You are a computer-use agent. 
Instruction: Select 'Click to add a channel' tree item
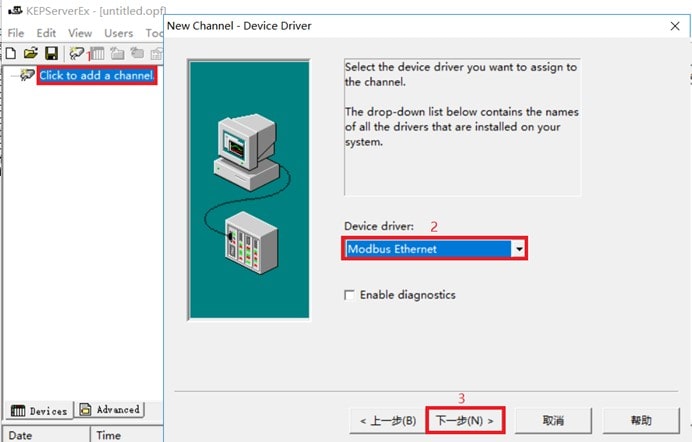[x=97, y=76]
